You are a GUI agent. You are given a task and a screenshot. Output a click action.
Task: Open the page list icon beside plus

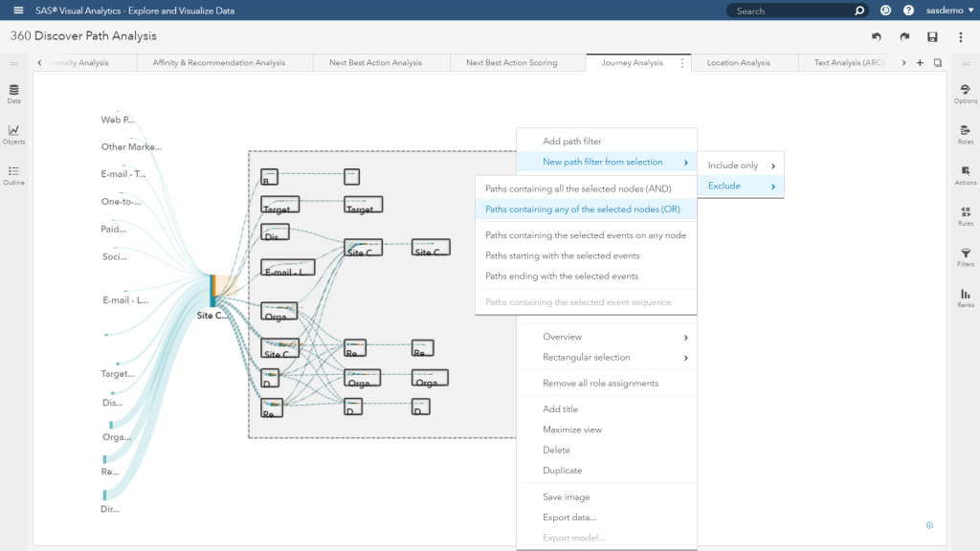point(938,62)
